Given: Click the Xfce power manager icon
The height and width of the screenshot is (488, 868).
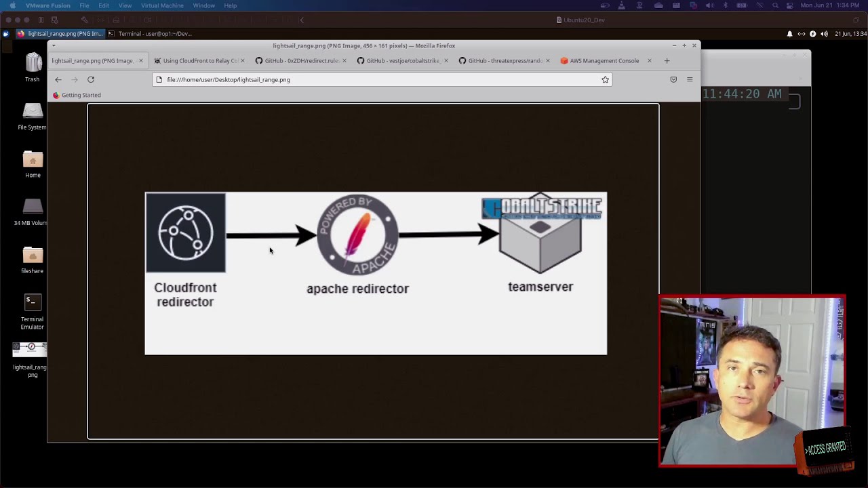Looking at the screenshot, I should pyautogui.click(x=812, y=34).
